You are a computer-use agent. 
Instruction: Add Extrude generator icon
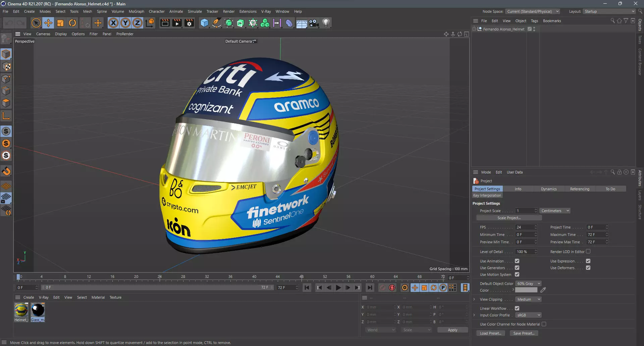pyautogui.click(x=241, y=23)
